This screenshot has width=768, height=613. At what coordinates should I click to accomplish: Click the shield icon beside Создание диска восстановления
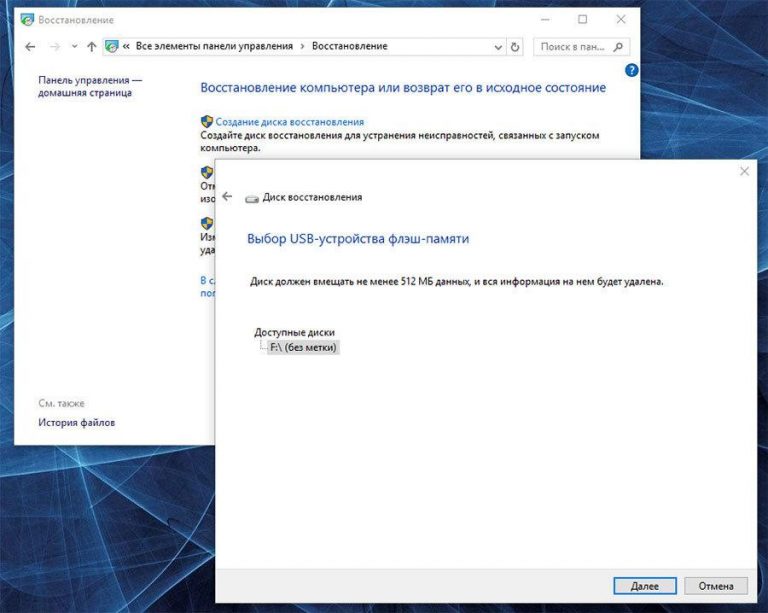tap(207, 121)
